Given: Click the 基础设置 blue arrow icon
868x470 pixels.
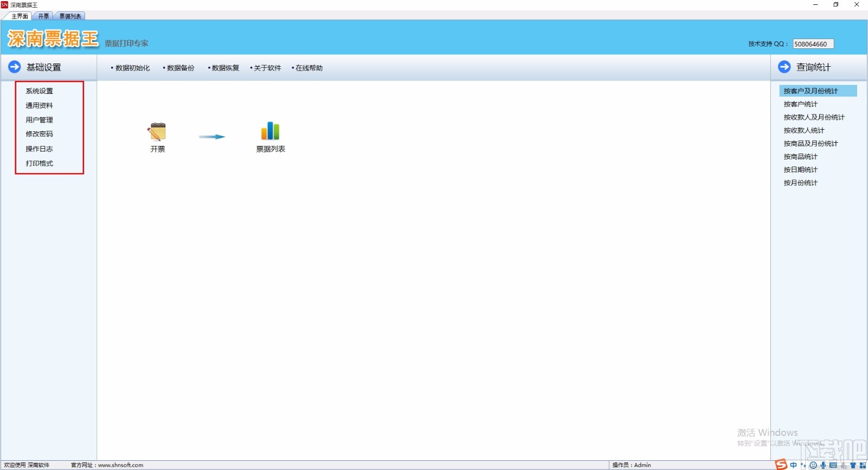Looking at the screenshot, I should point(15,67).
